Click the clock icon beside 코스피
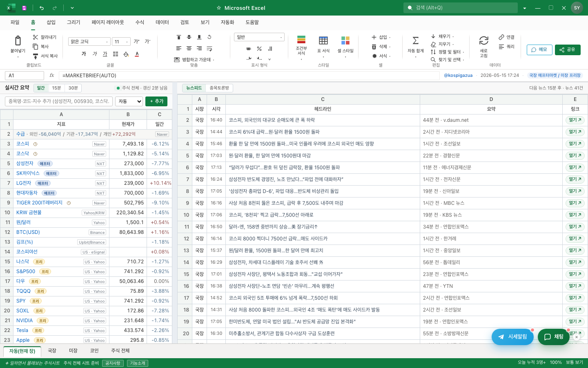The width and height of the screenshot is (588, 368). click(x=35, y=144)
